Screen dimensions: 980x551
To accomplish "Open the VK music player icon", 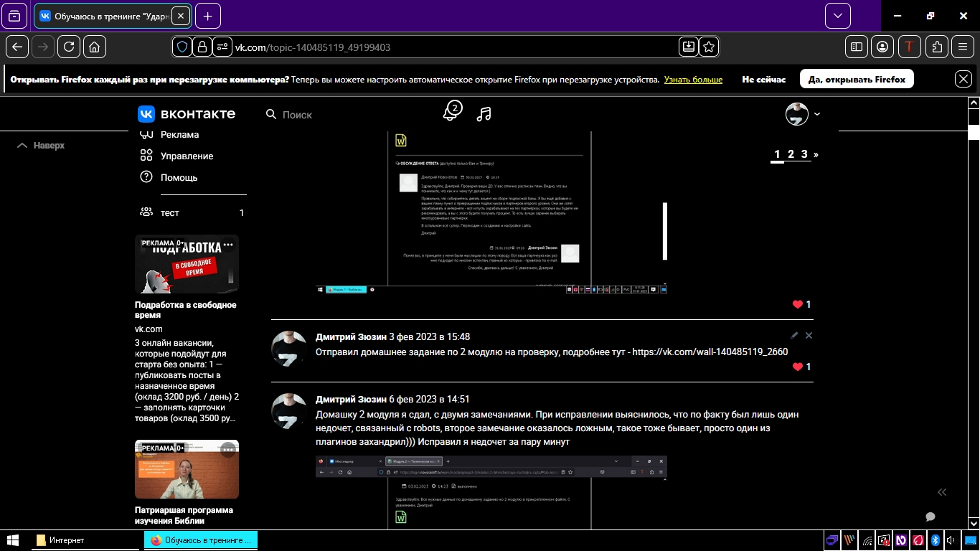I will (x=484, y=114).
